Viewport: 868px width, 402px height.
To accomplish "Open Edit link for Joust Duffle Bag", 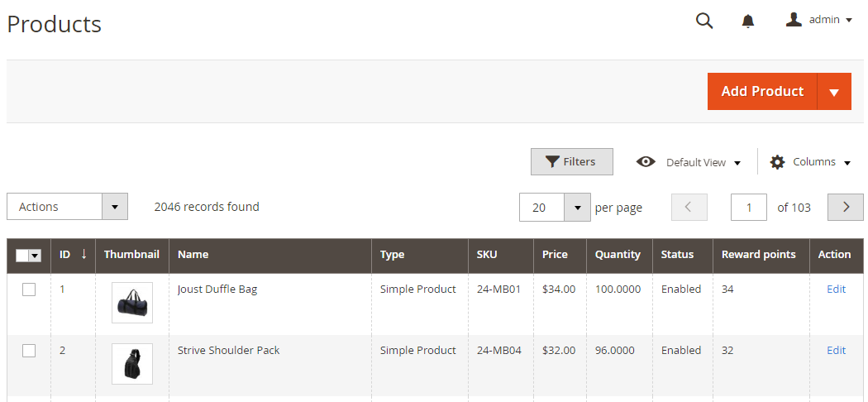I will click(836, 290).
